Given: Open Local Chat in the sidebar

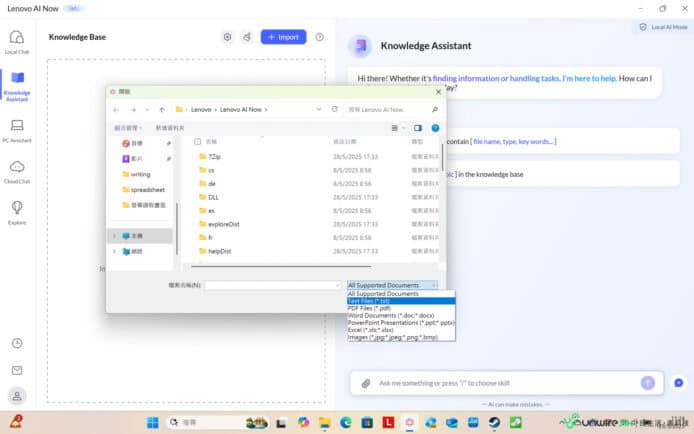Looking at the screenshot, I should [x=17, y=42].
